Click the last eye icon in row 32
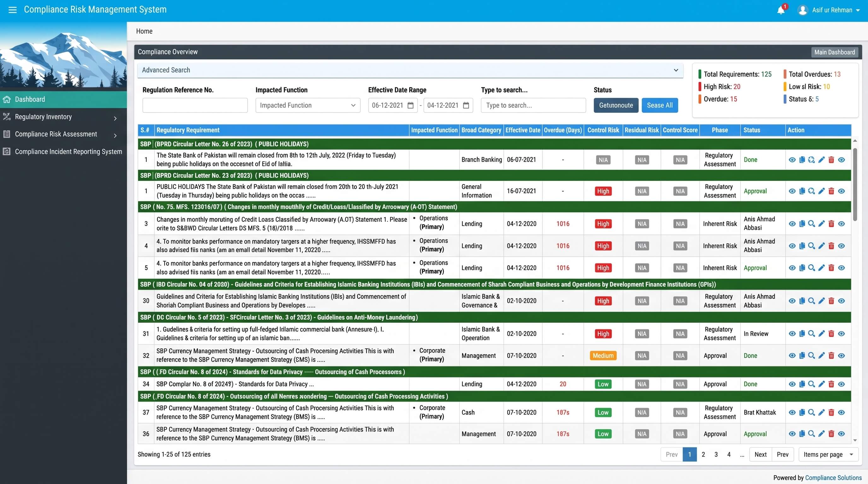Image resolution: width=868 pixels, height=484 pixels. 842,356
